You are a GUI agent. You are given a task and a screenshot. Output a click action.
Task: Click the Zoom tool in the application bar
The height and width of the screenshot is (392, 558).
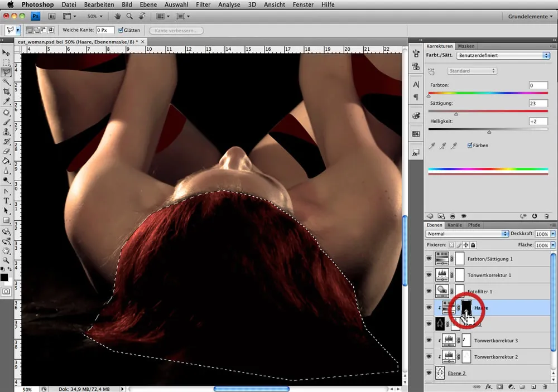(x=129, y=17)
